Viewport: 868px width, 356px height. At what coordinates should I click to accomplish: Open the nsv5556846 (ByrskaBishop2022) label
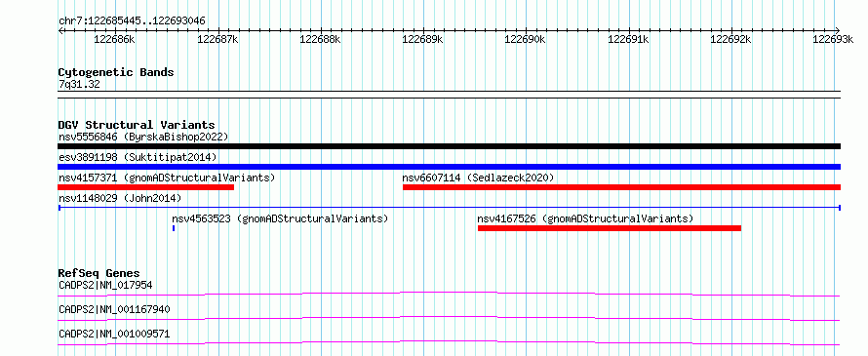pyautogui.click(x=143, y=137)
